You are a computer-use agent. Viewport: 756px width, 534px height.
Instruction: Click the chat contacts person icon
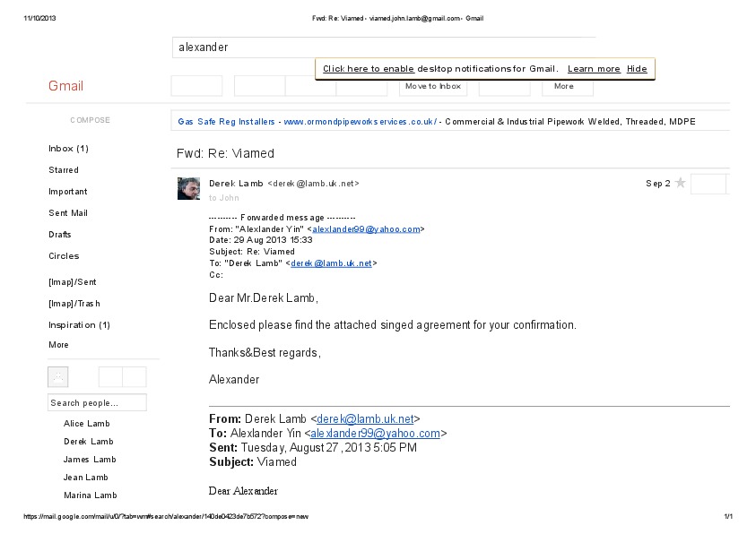pyautogui.click(x=57, y=376)
